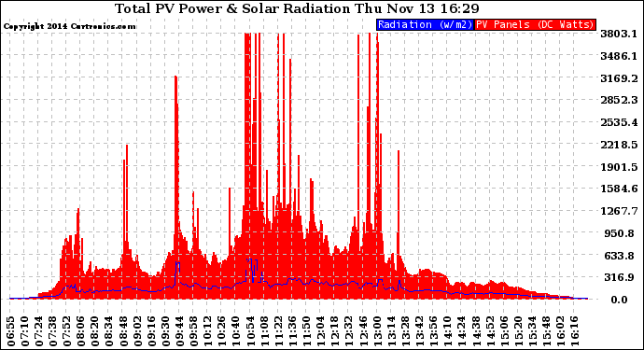Click the red PV Panels (DC Watts) legend label
The image size is (644, 350).
click(x=535, y=24)
